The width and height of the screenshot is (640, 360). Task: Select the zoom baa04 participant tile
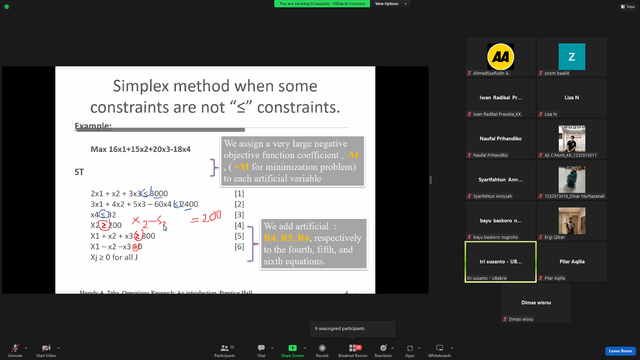tap(572, 57)
